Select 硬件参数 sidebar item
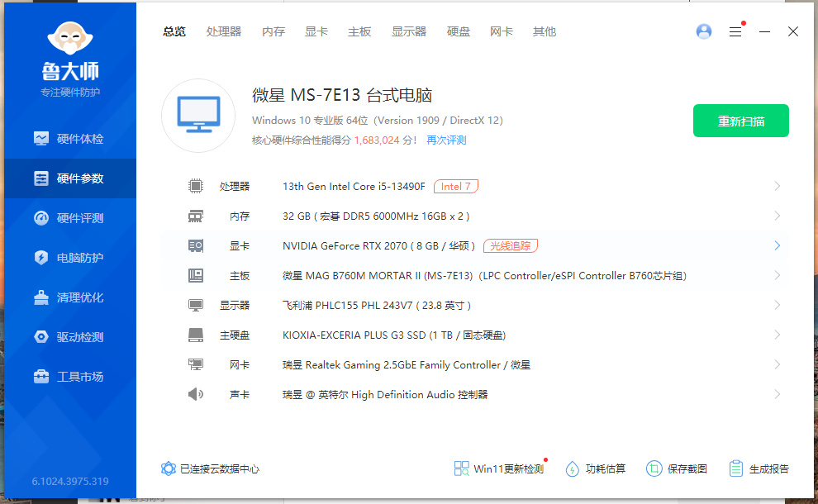The image size is (818, 504). pos(70,178)
